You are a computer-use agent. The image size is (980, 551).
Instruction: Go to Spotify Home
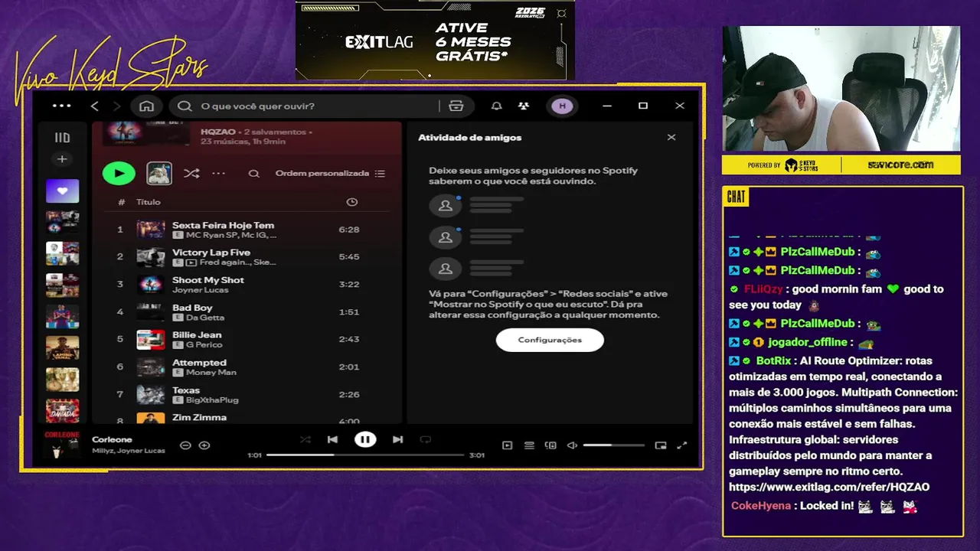pyautogui.click(x=146, y=106)
